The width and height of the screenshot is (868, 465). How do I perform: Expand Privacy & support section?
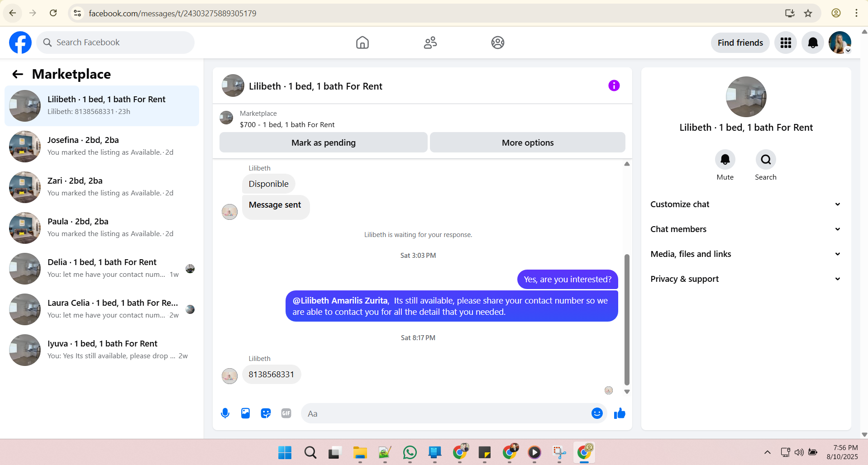point(746,279)
